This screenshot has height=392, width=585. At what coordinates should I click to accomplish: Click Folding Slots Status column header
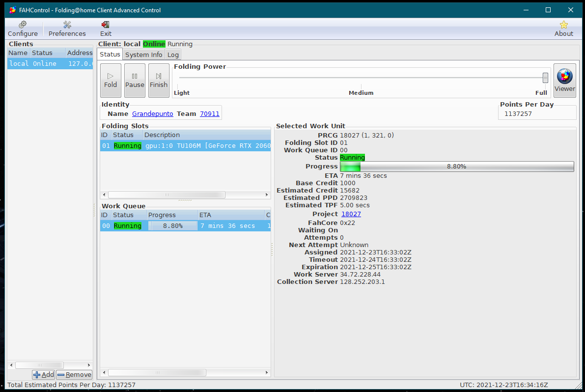(x=127, y=135)
